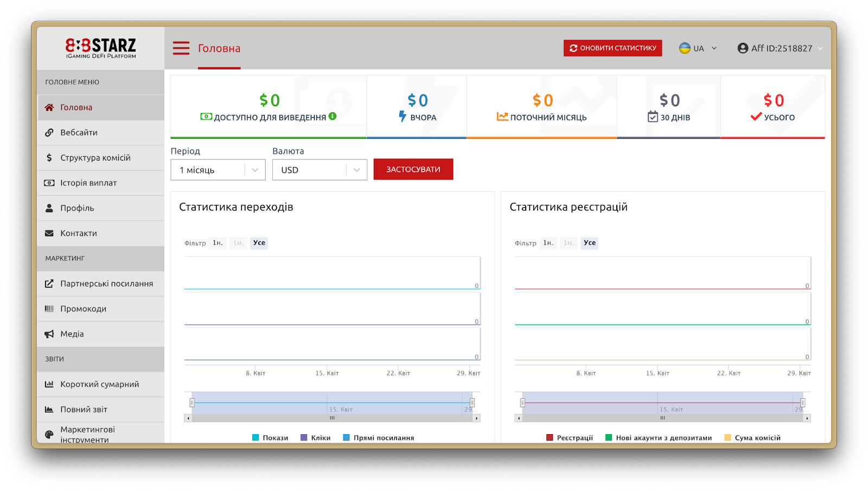Click the bar chart icon beside Короткий сумарний
The height and width of the screenshot is (490, 868).
click(49, 384)
